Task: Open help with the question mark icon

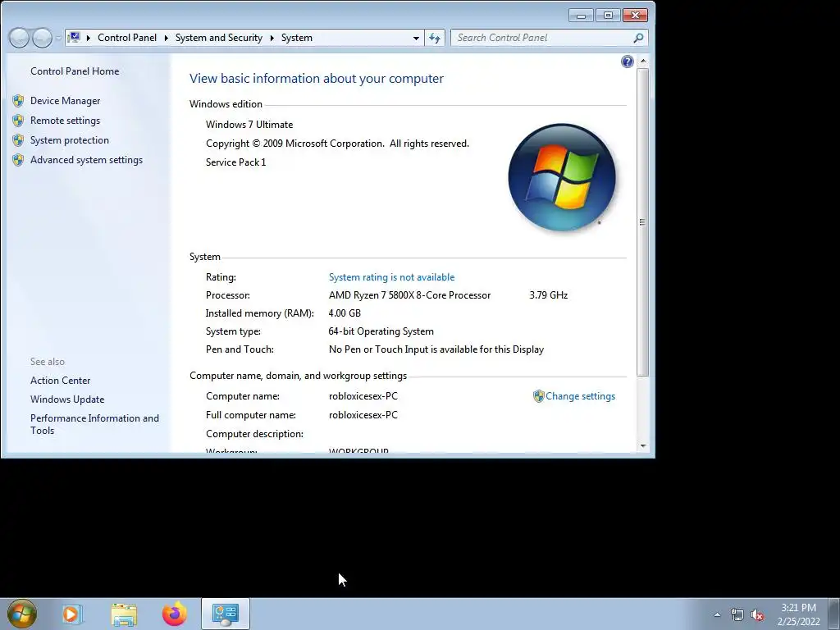Action: point(627,62)
